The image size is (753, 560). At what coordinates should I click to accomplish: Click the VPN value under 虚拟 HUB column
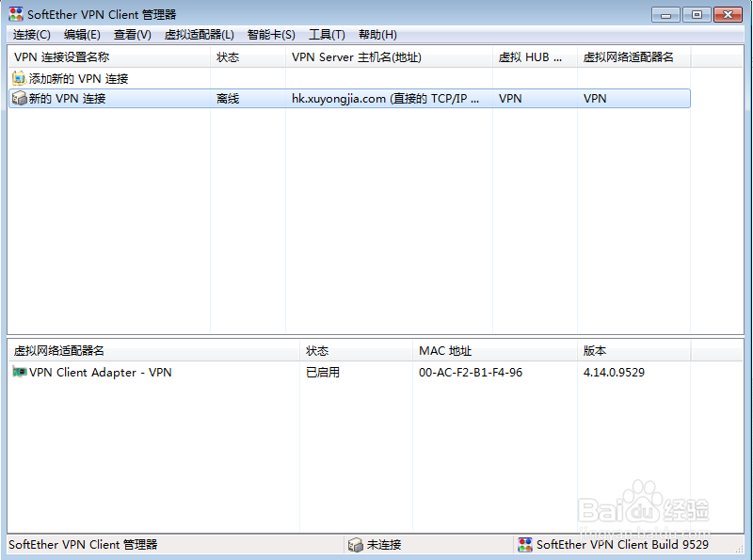pyautogui.click(x=510, y=99)
